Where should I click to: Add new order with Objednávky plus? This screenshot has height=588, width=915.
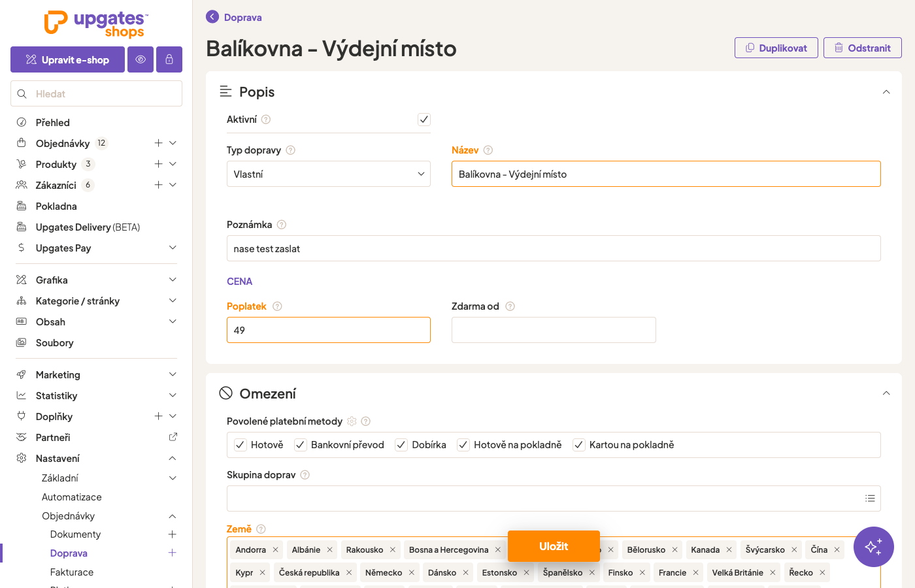(x=158, y=143)
